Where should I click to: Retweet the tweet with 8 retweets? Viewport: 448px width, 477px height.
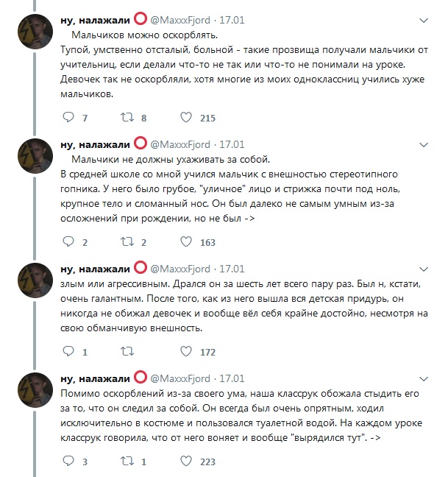click(x=127, y=117)
